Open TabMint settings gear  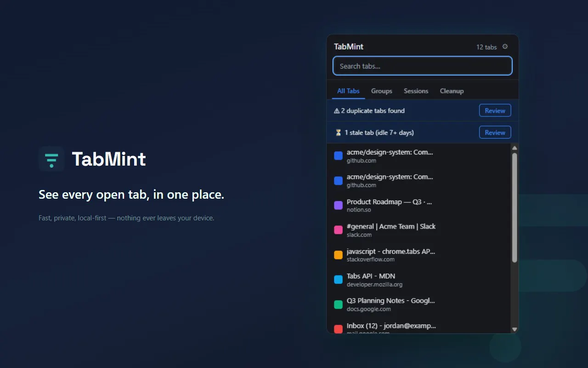[505, 46]
